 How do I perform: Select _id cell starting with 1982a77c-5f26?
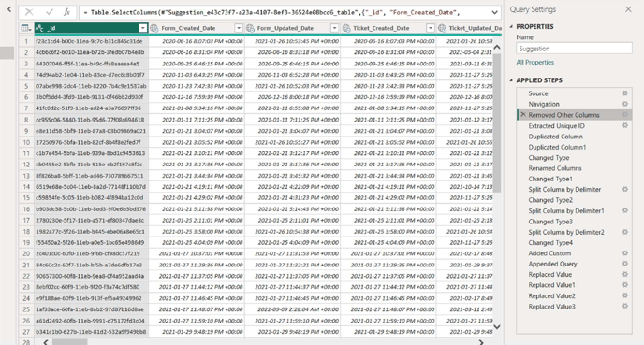91,231
